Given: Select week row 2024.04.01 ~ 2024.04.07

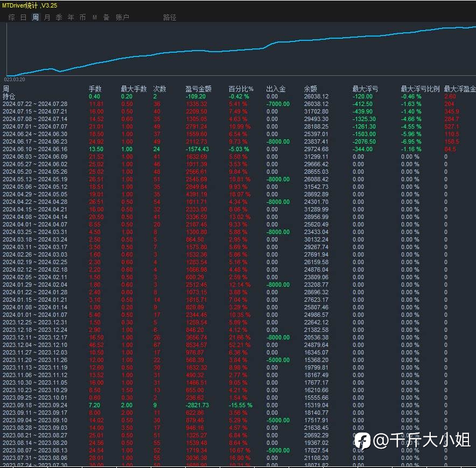Looking at the screenshot, I should point(238,224).
